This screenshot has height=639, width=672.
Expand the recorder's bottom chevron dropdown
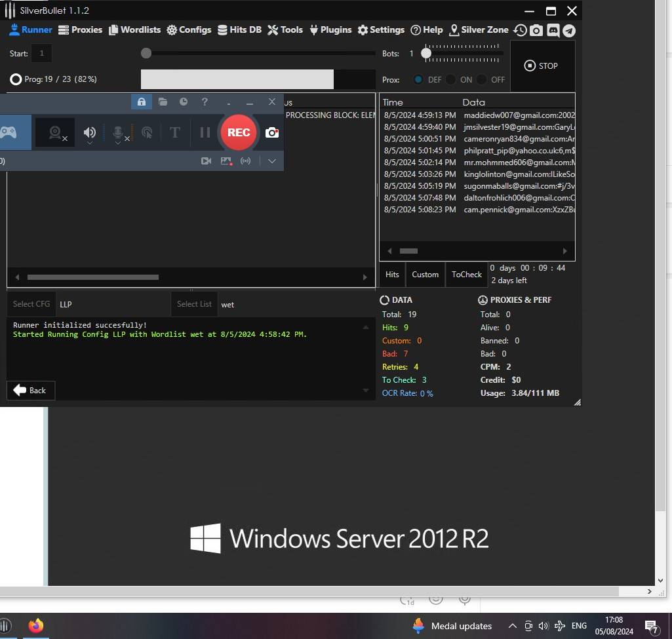[272, 161]
